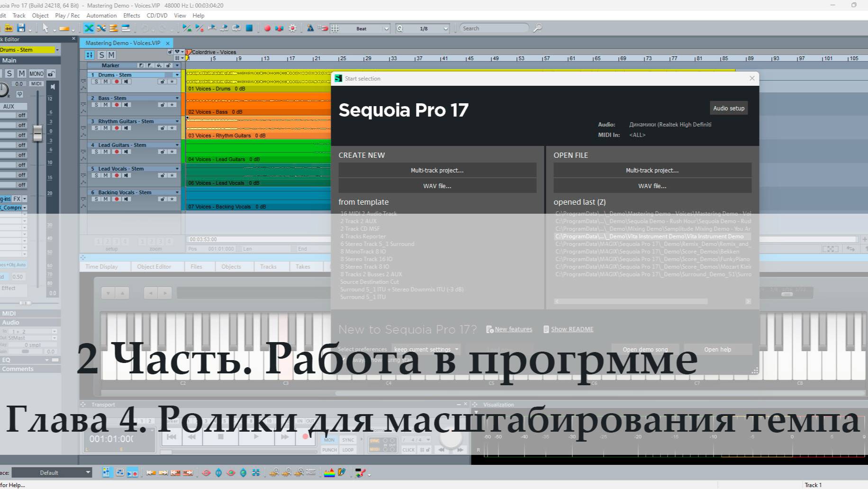This screenshot has height=489, width=868.
Task: Click the zoom-out waveform icon in bottom toolbar
Action: 286,472
